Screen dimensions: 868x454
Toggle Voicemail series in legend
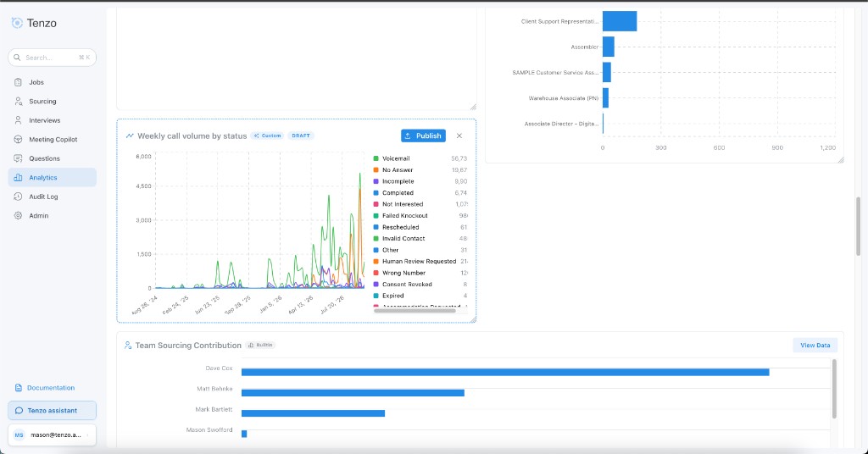pos(396,158)
